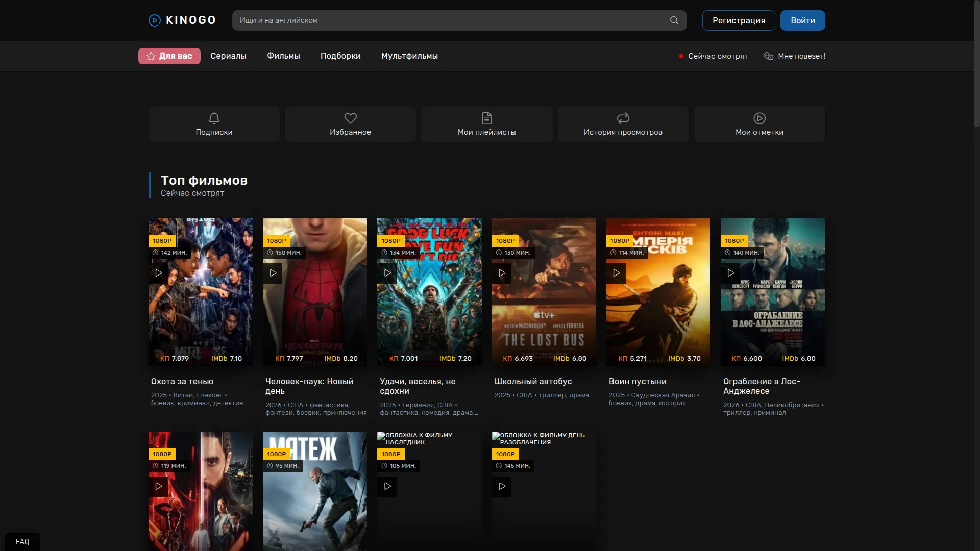The image size is (980, 551).
Task: Open the FAQ button
Action: click(x=22, y=542)
